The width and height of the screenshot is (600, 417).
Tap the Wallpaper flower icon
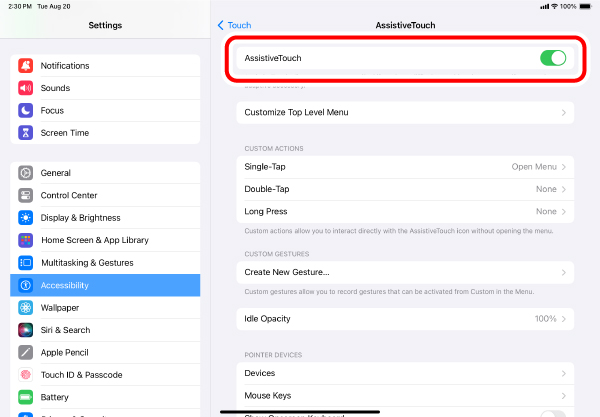[26, 308]
